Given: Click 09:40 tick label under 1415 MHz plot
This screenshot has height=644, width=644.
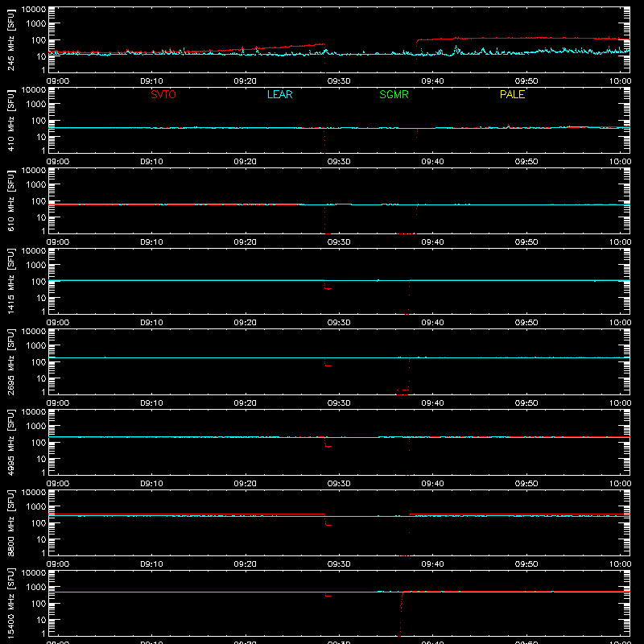Looking at the screenshot, I should [432, 323].
